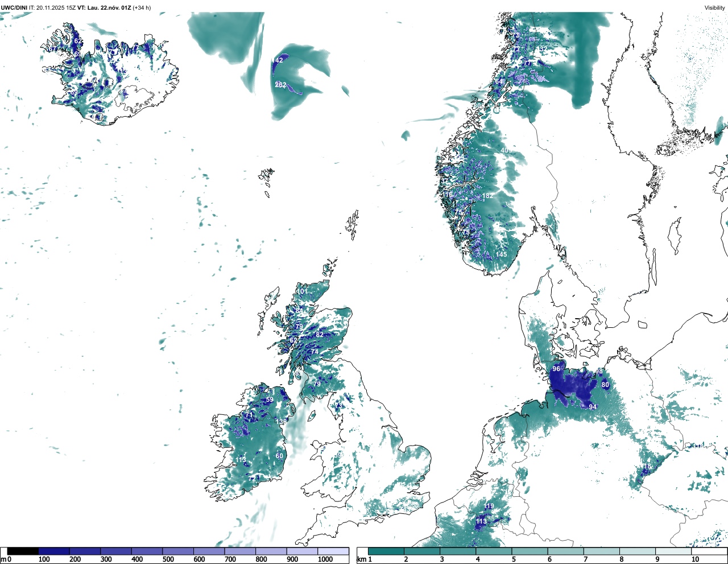Click the '60' value in southeast Ireland

tap(279, 456)
